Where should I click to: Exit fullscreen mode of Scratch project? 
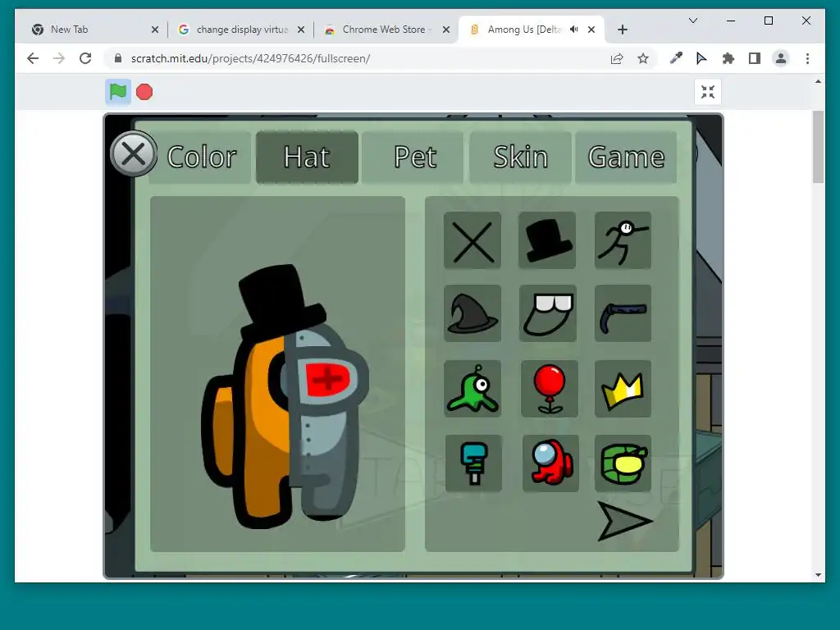tap(708, 92)
